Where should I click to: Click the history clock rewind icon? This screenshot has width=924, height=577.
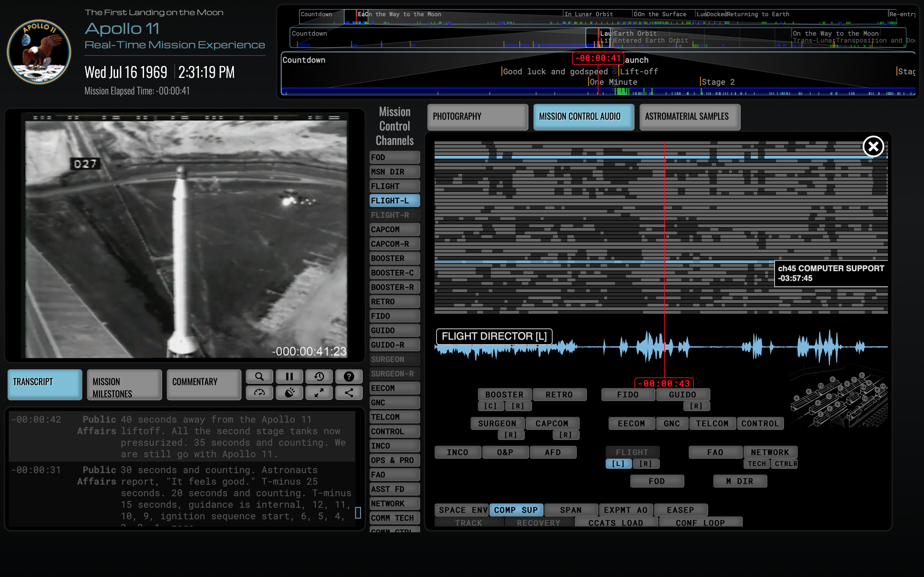point(319,376)
